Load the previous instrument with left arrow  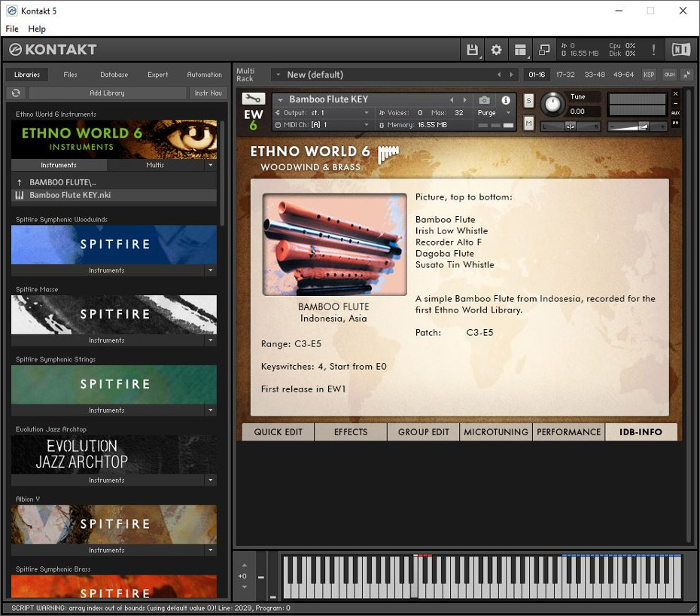coord(452,99)
